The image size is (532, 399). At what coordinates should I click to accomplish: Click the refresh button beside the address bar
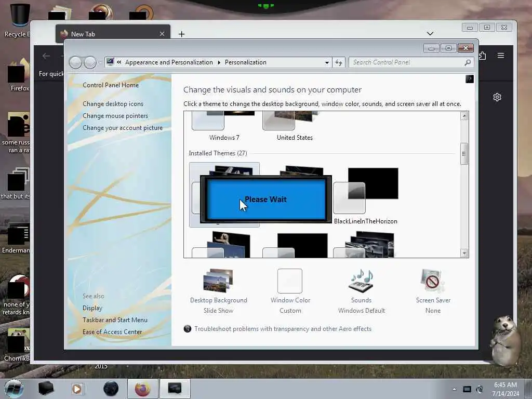tap(339, 62)
